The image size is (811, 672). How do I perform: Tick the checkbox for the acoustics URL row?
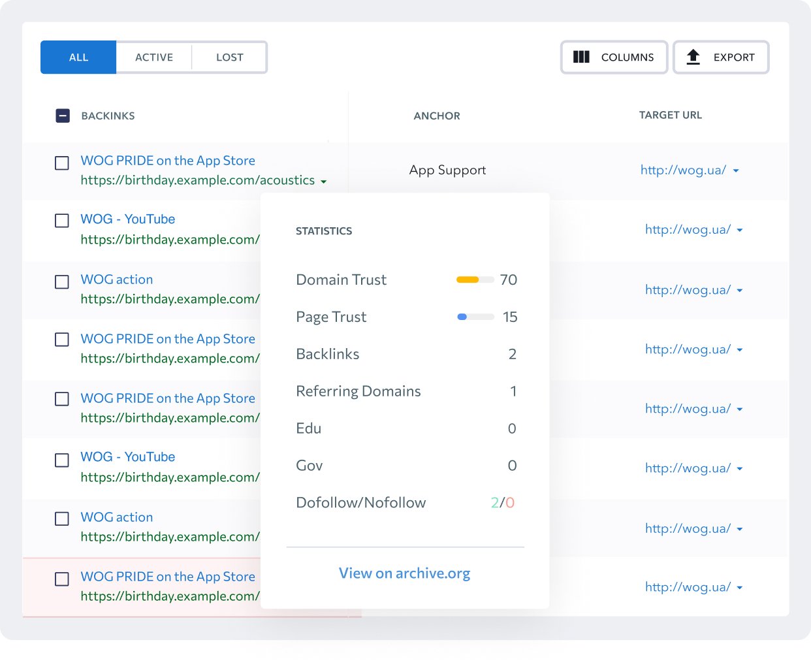point(62,163)
